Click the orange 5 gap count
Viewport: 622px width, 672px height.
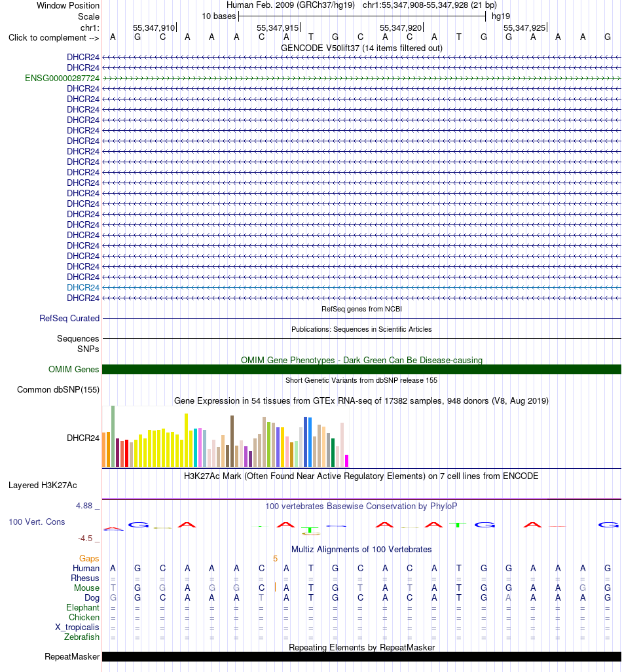click(276, 558)
